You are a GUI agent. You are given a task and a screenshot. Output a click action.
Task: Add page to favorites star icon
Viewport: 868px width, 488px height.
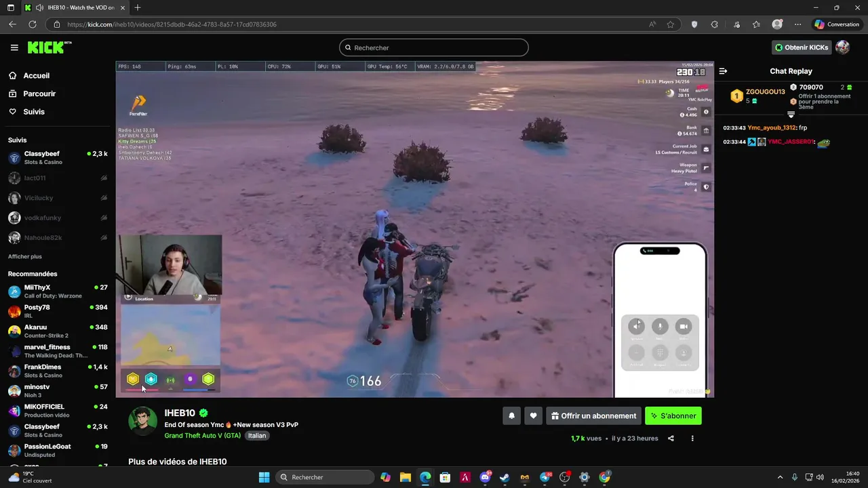point(671,24)
